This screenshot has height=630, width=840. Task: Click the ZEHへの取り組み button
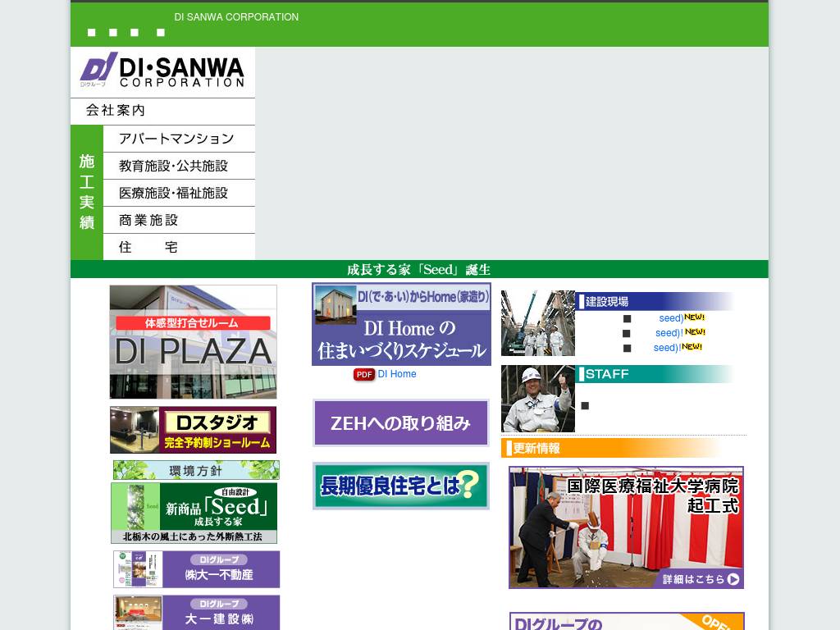point(401,422)
